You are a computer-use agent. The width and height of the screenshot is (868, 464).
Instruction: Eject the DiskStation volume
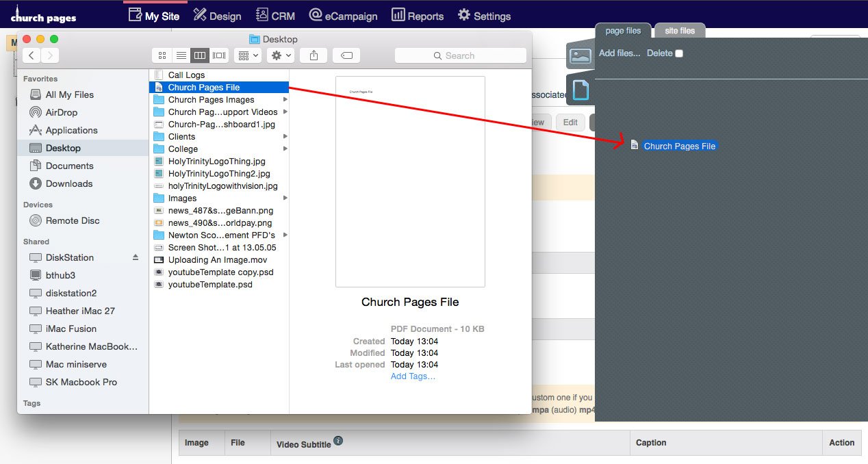pos(136,257)
